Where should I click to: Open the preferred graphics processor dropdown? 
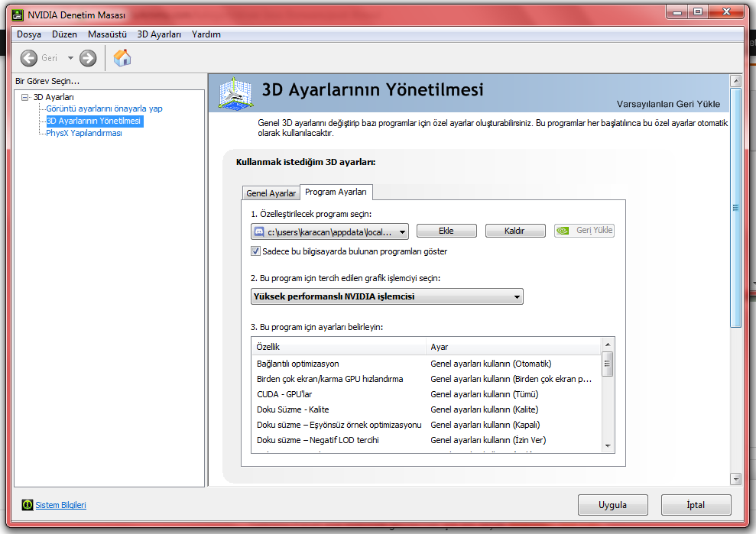tap(387, 296)
